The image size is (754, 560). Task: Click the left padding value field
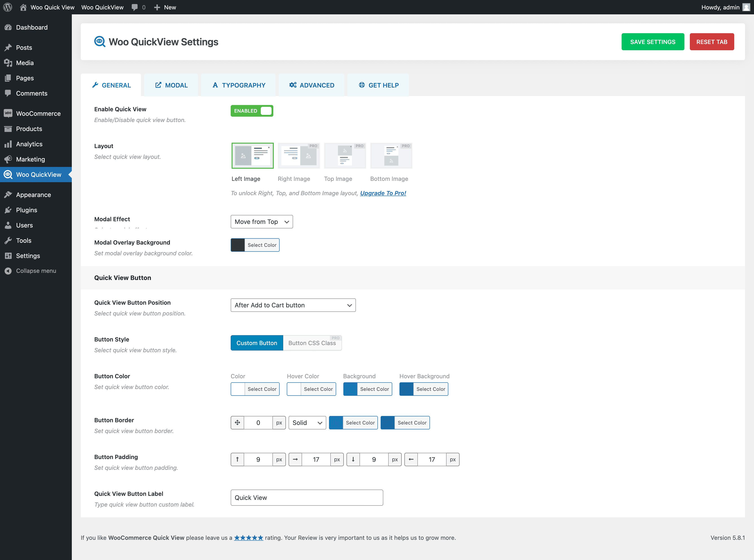pos(432,459)
